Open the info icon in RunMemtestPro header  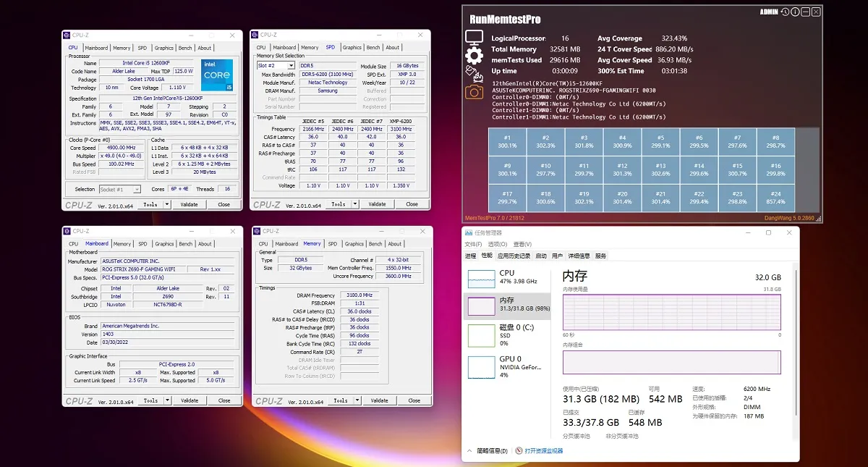tap(796, 12)
